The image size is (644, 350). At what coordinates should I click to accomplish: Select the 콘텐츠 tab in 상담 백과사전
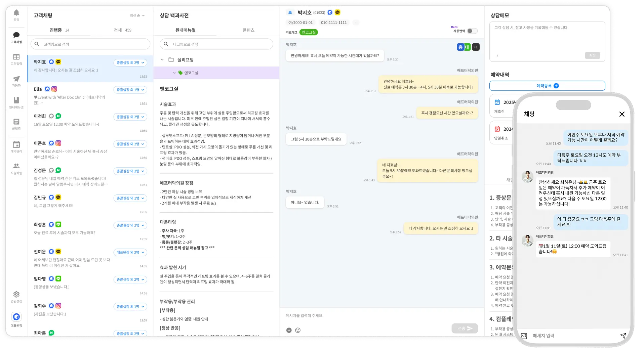tap(248, 30)
